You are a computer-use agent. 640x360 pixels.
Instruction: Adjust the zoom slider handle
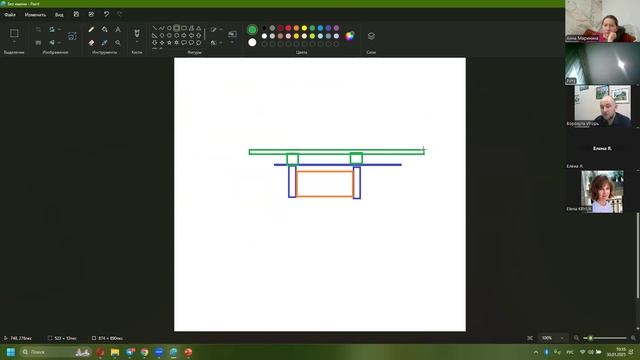(x=590, y=338)
